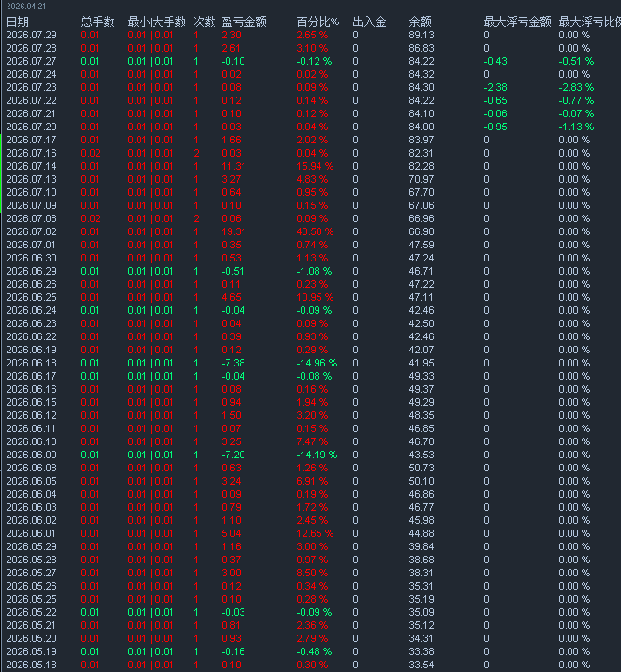Click floating loss -2.38 cell
This screenshot has width=621, height=672.
[495, 87]
